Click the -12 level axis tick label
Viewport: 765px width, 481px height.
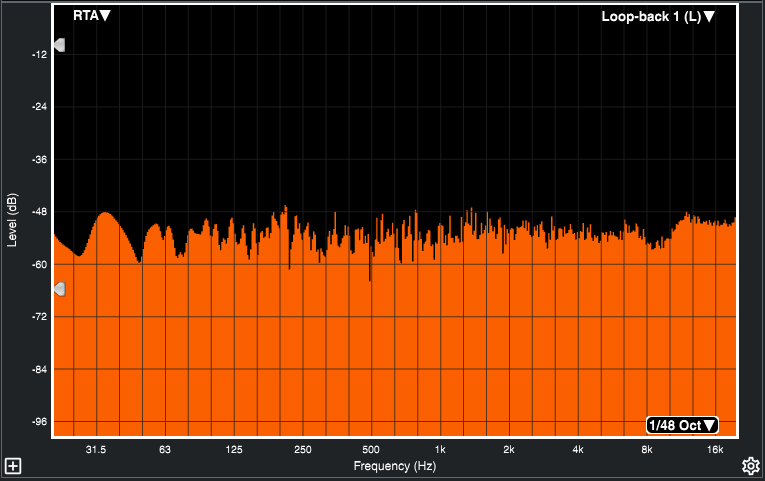click(39, 55)
